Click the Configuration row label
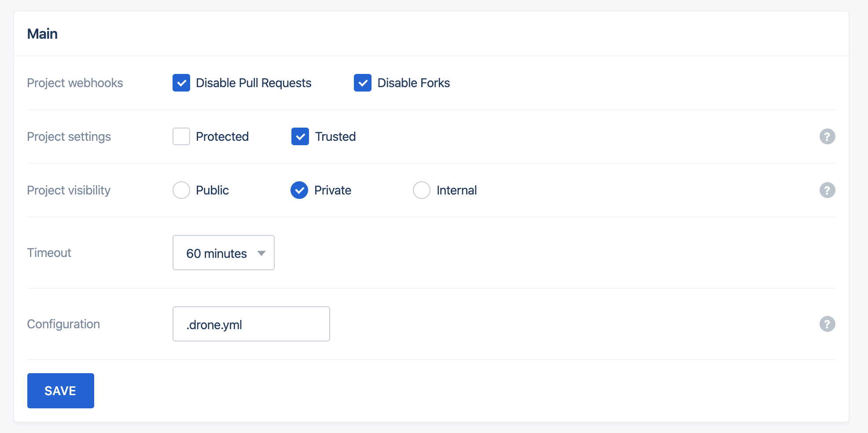Image resolution: width=868 pixels, height=433 pixels. [x=63, y=324]
